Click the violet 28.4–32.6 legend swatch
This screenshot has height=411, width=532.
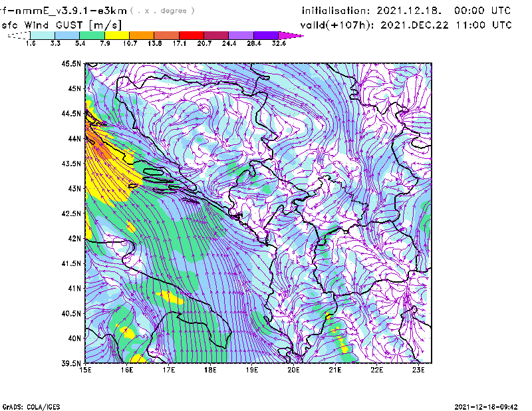(x=266, y=35)
